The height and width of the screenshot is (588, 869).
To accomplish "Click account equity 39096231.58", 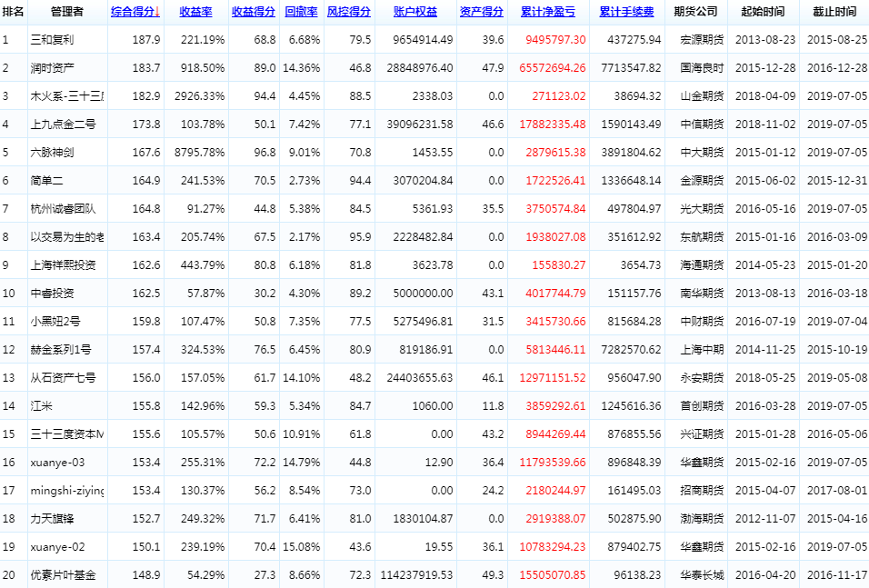I will pyautogui.click(x=420, y=125).
